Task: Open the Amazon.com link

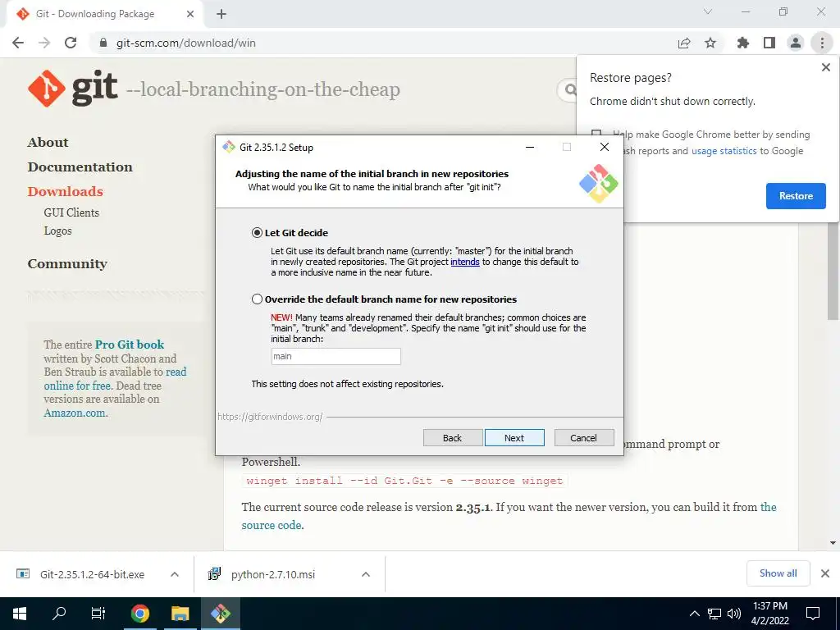Action: click(75, 413)
